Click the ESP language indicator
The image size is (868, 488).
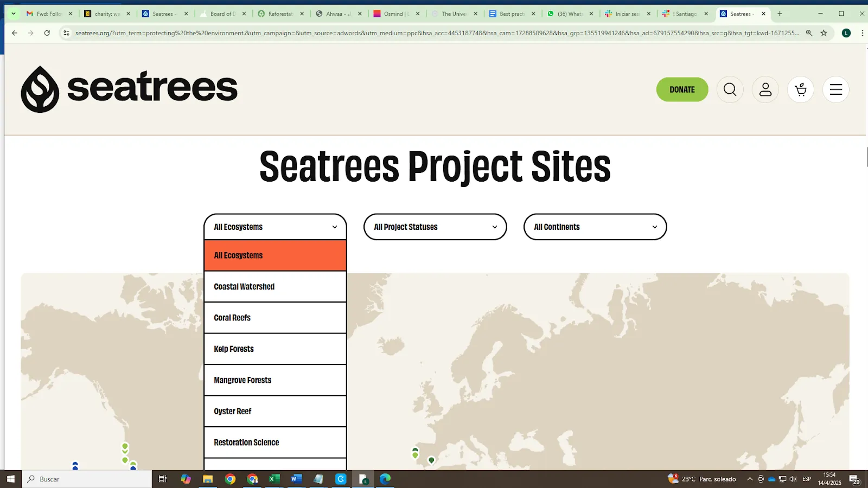pos(807,479)
